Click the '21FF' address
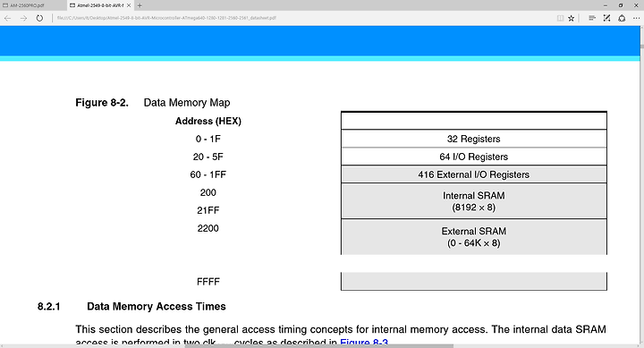Image resolution: width=644 pixels, height=348 pixels. coord(208,210)
